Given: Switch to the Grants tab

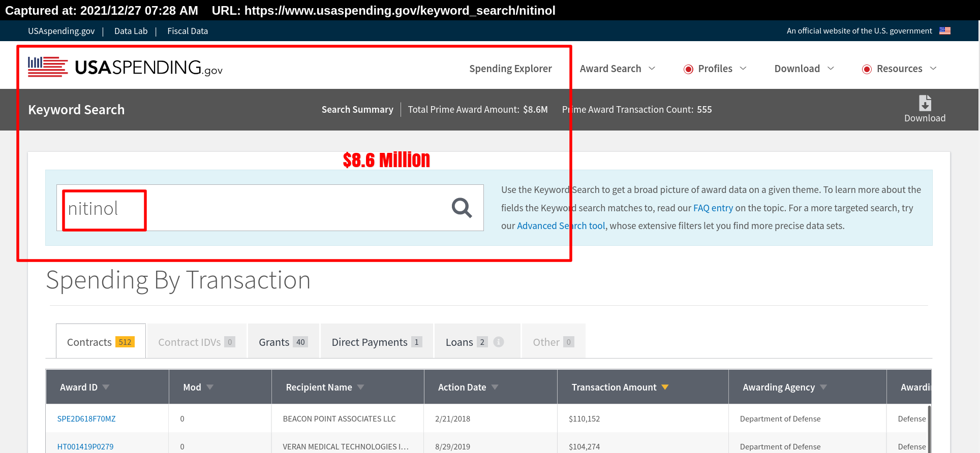Looking at the screenshot, I should 283,341.
